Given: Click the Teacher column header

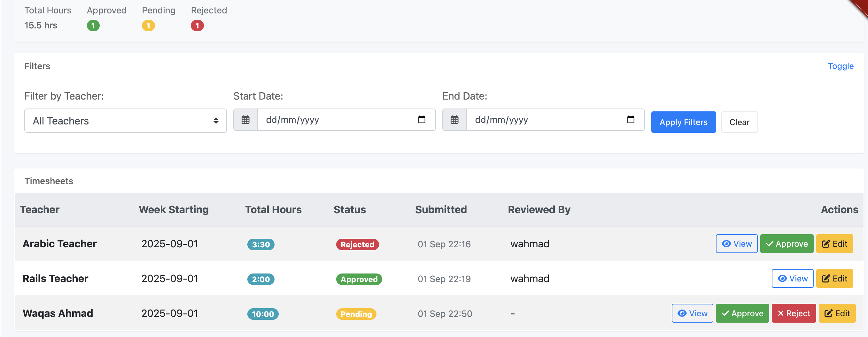Looking at the screenshot, I should 40,210.
